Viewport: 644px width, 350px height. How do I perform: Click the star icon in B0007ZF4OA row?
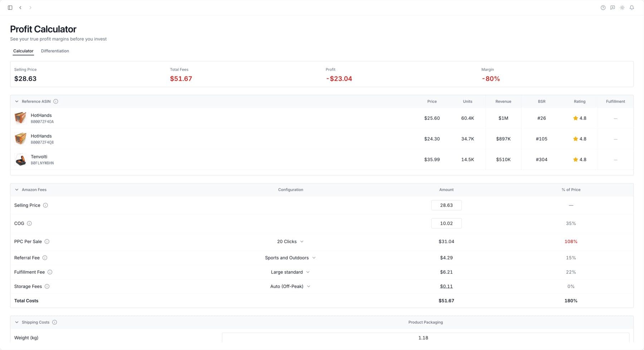click(575, 118)
